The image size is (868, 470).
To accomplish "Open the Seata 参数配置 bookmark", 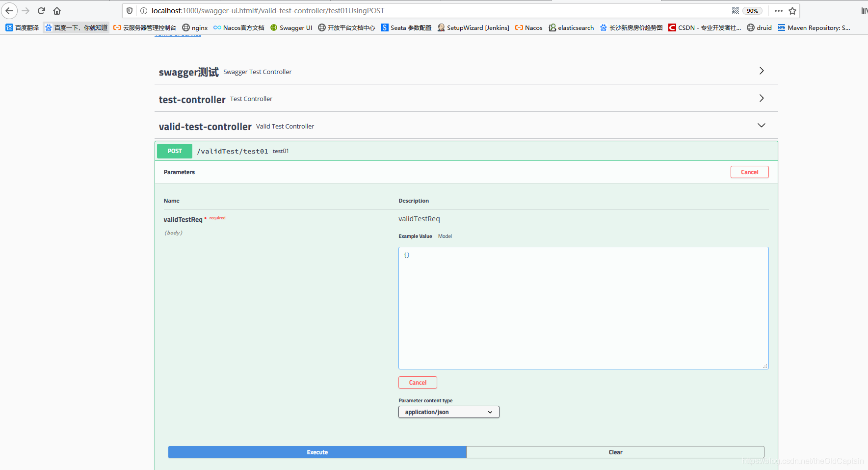I will click(x=406, y=27).
